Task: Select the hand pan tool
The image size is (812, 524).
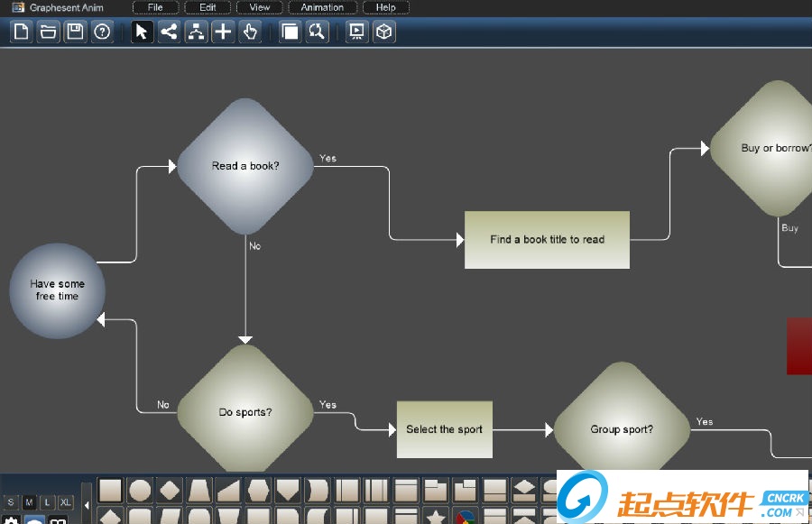Action: (250, 32)
